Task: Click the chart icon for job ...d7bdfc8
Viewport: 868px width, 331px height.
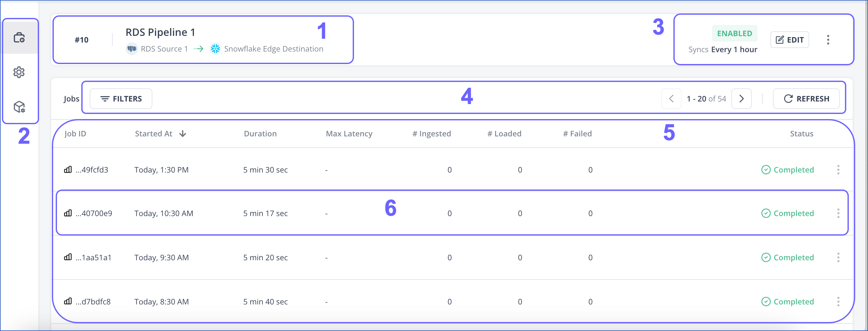Action: [68, 301]
